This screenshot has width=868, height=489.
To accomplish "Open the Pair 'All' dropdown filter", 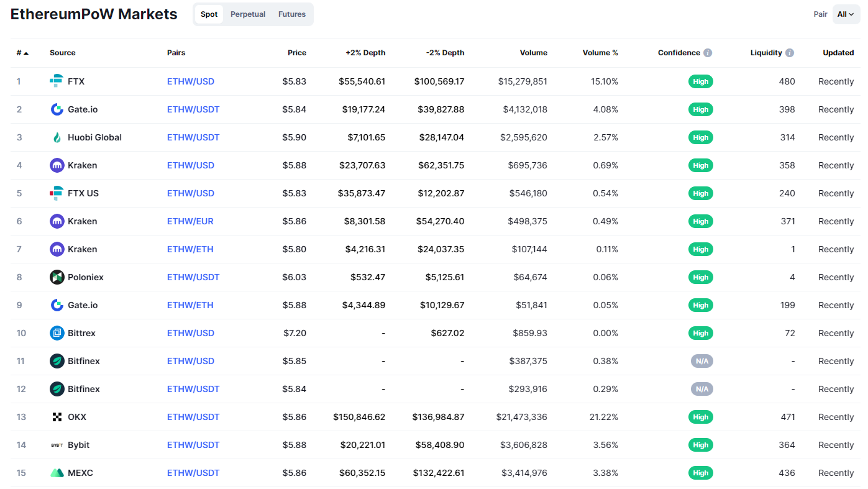I will pyautogui.click(x=846, y=14).
